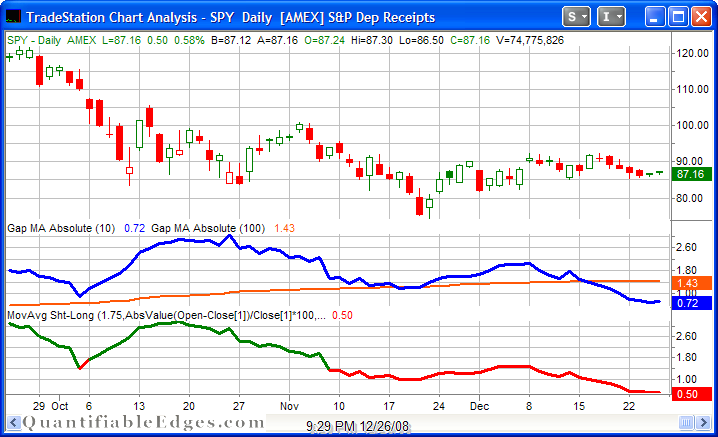Screen dimensions: 718x437
Task: Click the 'O=87.24' open value
Action: pyautogui.click(x=325, y=40)
